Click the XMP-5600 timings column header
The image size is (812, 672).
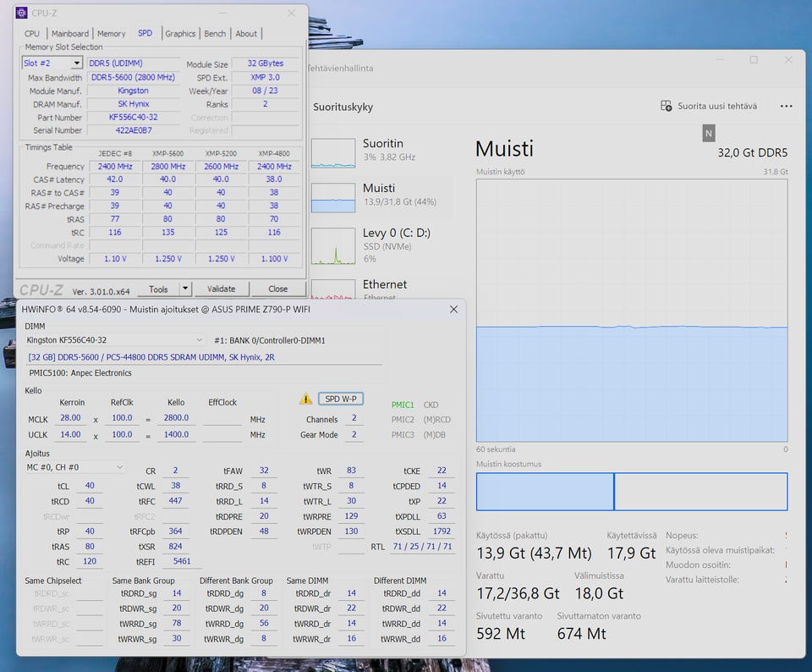coord(167,153)
